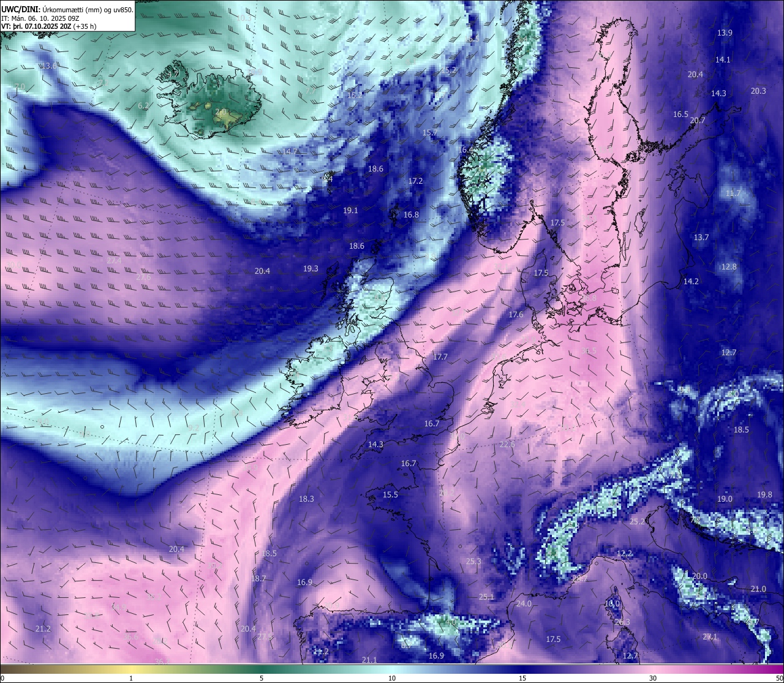The height and width of the screenshot is (683, 784).
Task: Click the map value 25.2
Action: [637, 521]
